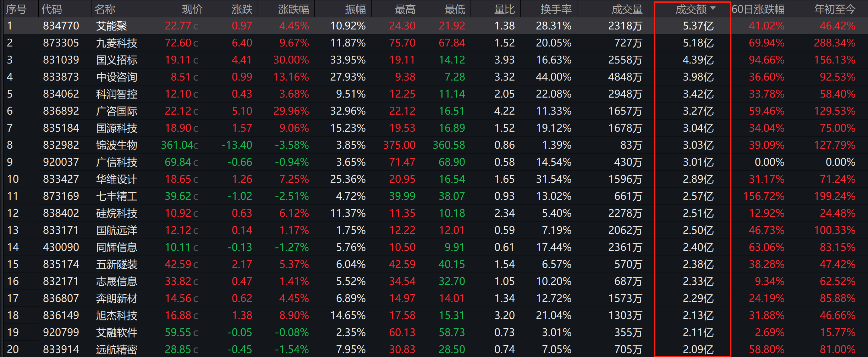Sort by the 成交额 column arrow
This screenshot has width=868, height=357.
pos(713,8)
